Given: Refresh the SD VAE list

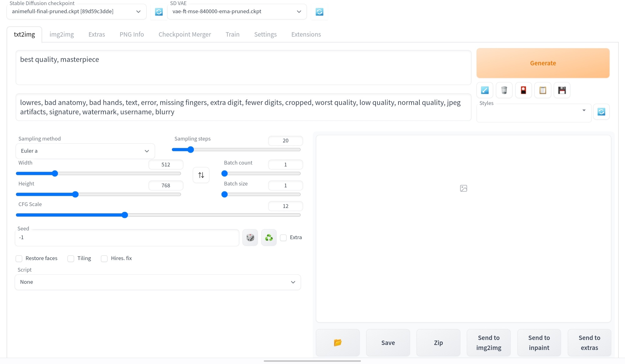Looking at the screenshot, I should 319,12.
